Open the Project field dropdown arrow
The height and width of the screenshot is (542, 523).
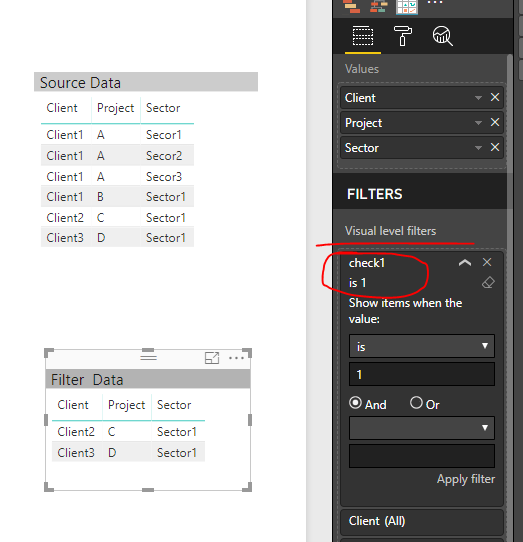click(478, 123)
